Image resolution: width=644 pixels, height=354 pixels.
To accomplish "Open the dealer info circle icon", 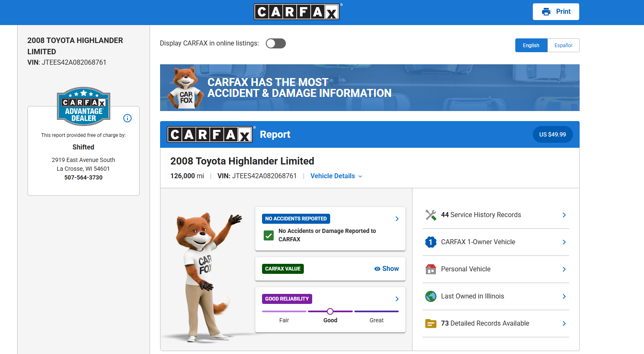I will (x=127, y=118).
